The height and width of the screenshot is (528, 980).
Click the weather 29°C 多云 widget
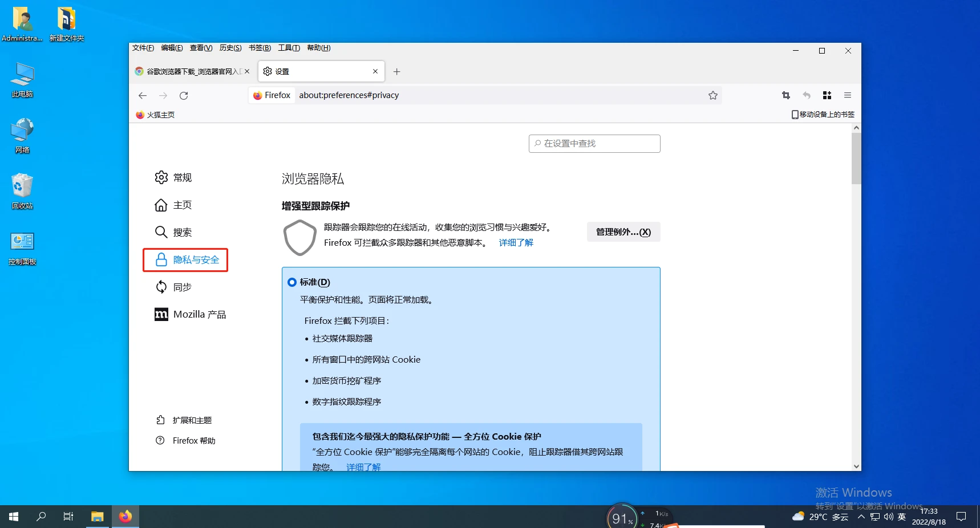(x=820, y=517)
